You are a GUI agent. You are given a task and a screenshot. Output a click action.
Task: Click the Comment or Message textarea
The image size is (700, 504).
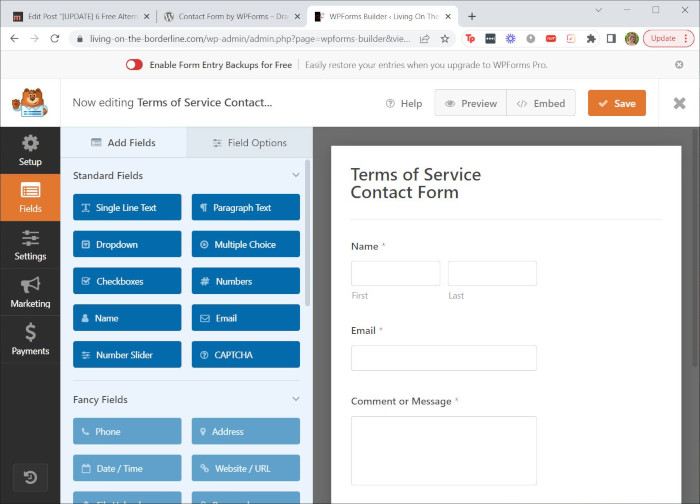point(444,451)
